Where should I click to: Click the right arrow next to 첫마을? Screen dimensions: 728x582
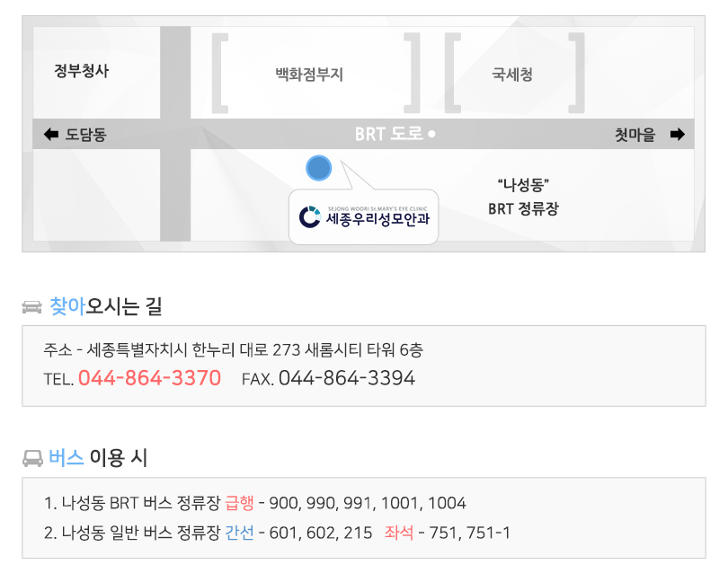tap(678, 135)
